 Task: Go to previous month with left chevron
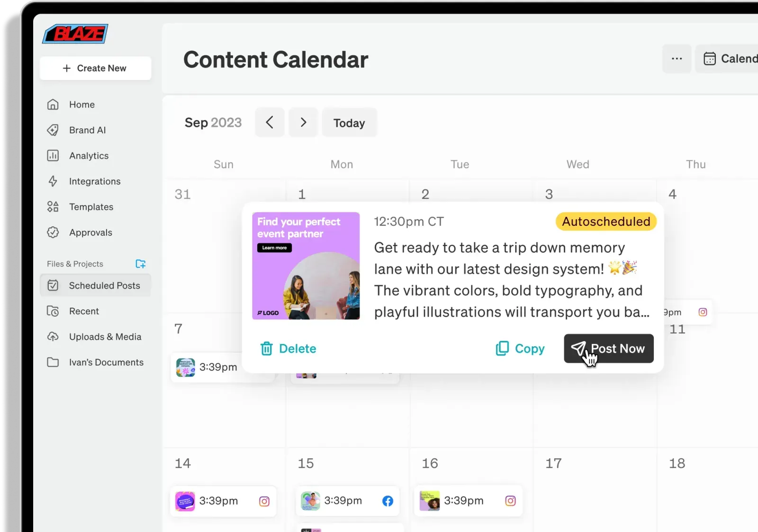270,123
